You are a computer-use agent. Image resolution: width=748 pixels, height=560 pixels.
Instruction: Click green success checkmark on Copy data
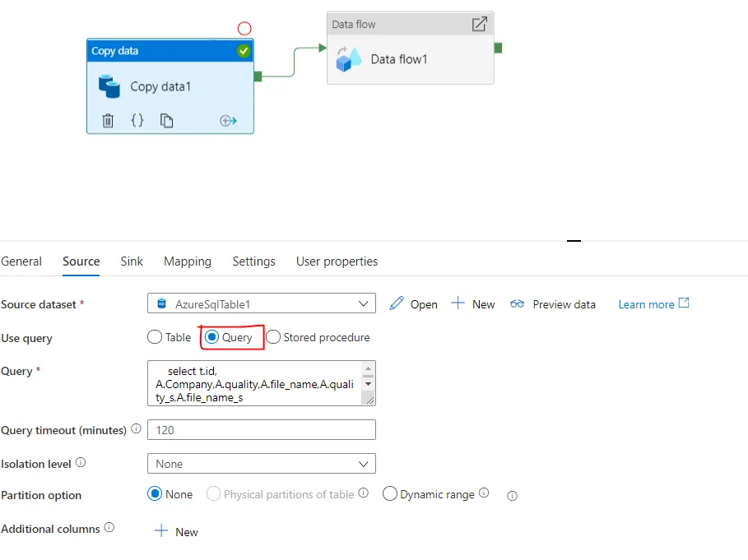tap(244, 50)
